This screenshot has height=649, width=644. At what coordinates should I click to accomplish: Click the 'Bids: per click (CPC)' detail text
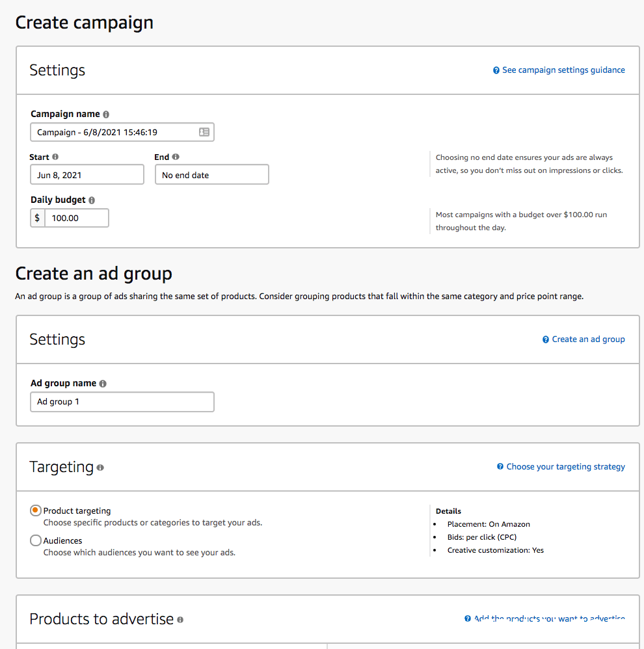(482, 537)
